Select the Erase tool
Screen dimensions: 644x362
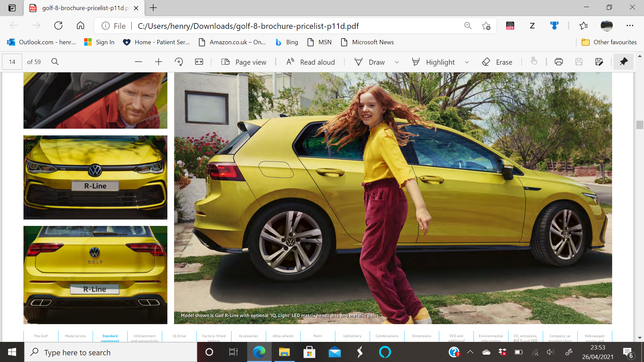click(x=497, y=62)
